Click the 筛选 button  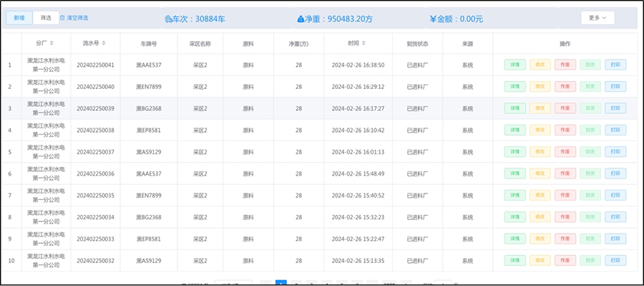46,18
